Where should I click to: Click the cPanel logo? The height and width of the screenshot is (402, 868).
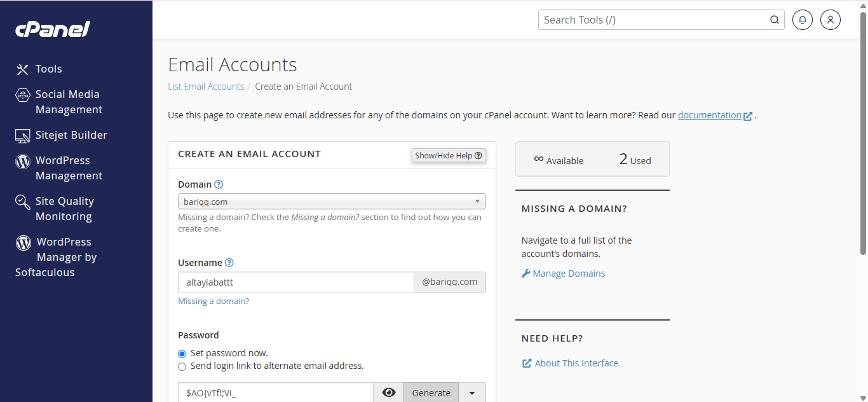(53, 29)
